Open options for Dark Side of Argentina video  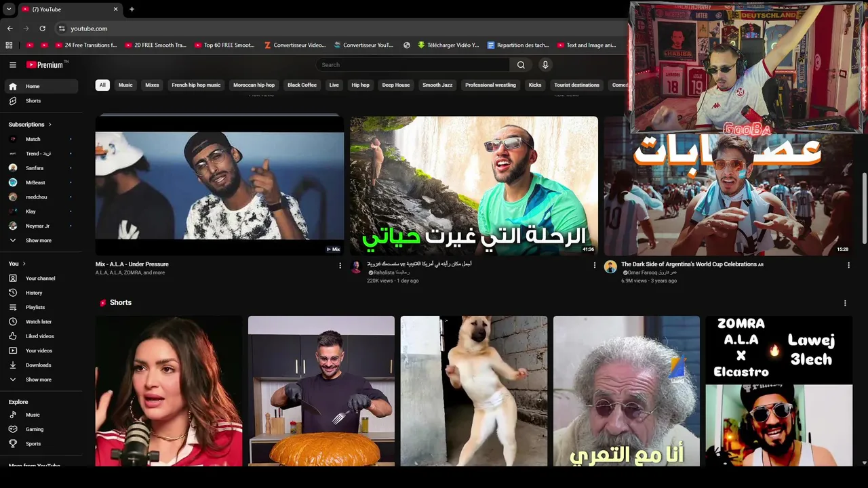(848, 265)
